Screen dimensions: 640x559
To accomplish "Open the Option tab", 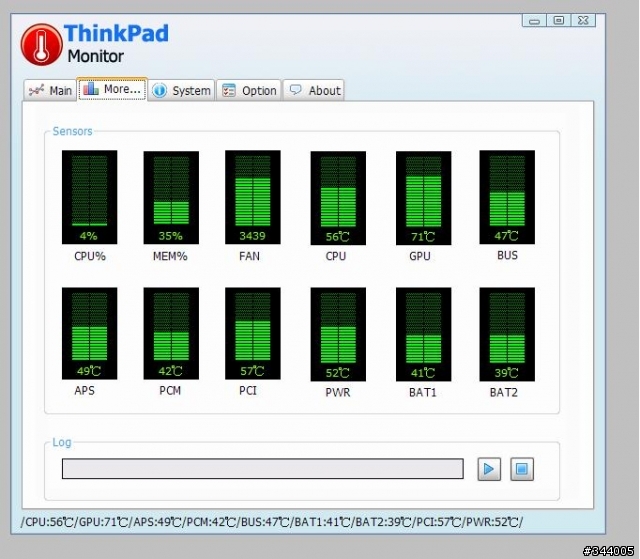I will (249, 90).
